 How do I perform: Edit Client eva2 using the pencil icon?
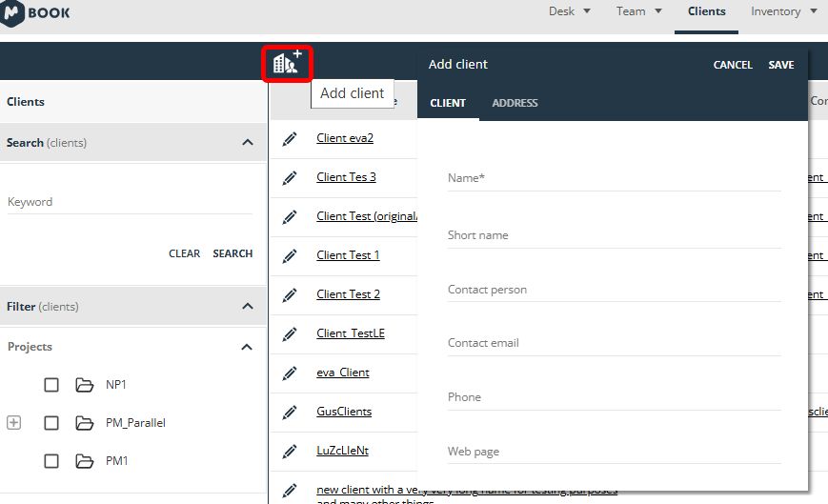pyautogui.click(x=290, y=139)
